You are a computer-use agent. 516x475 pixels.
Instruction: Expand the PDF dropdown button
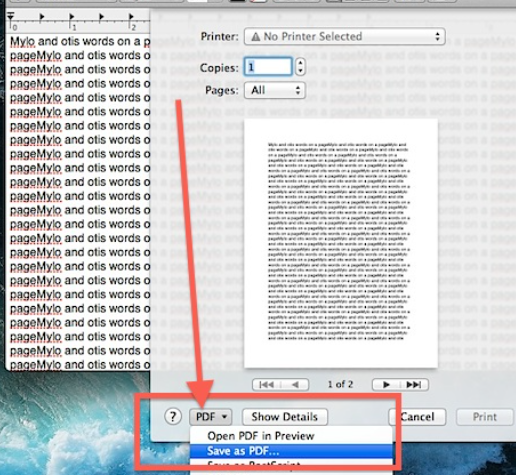211,417
